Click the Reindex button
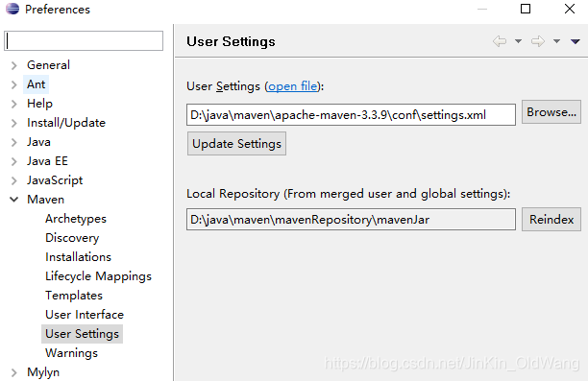 point(551,219)
